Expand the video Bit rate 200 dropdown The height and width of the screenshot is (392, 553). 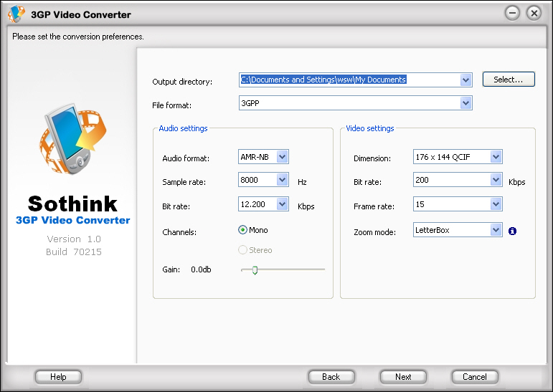point(496,180)
